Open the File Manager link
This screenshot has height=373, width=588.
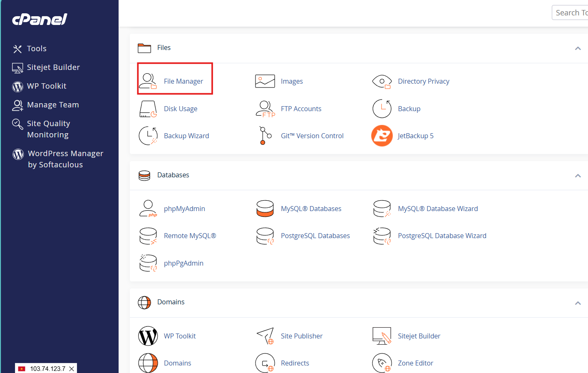[184, 81]
